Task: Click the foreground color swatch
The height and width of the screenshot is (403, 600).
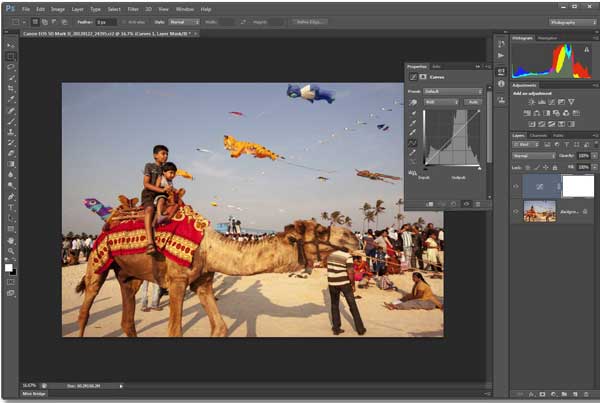Action: pyautogui.click(x=10, y=268)
